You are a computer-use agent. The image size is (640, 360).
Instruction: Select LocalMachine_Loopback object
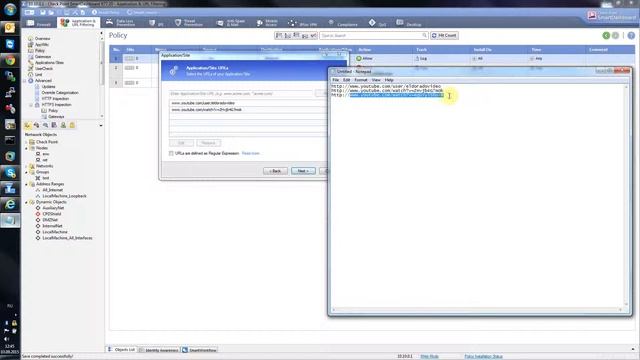pos(61,196)
